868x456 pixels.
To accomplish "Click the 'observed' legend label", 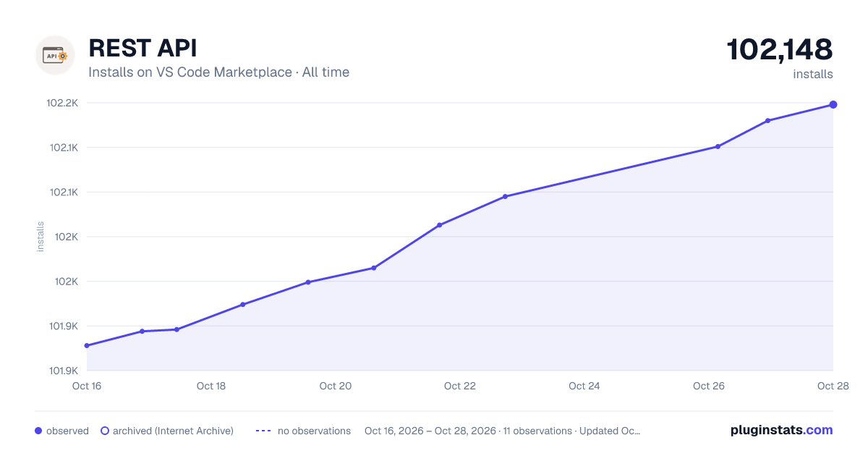I will tap(67, 431).
